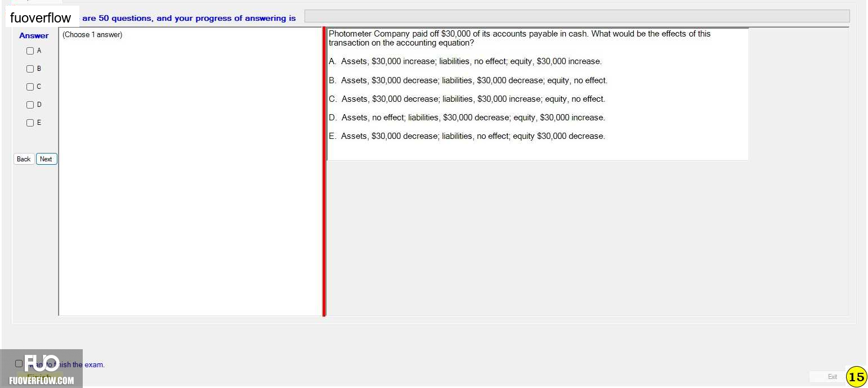Click the red vertical splitter bar
Screen dimensions: 868x388
click(x=324, y=172)
